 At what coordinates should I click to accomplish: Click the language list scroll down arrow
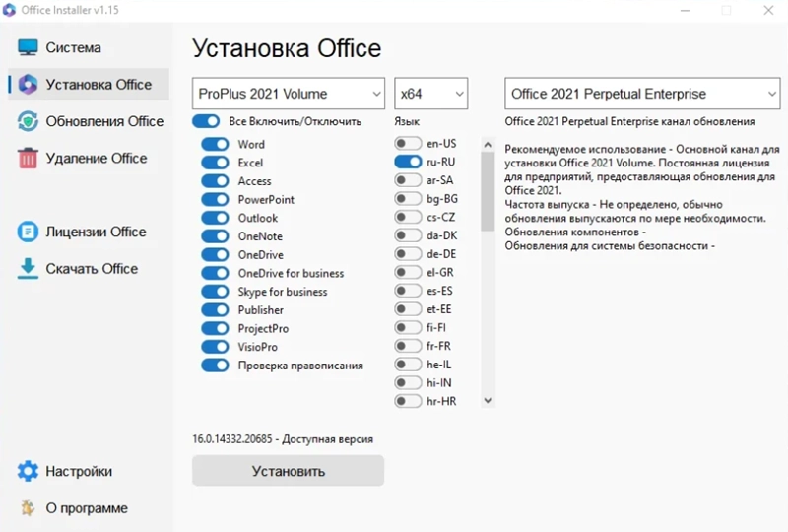tap(488, 401)
